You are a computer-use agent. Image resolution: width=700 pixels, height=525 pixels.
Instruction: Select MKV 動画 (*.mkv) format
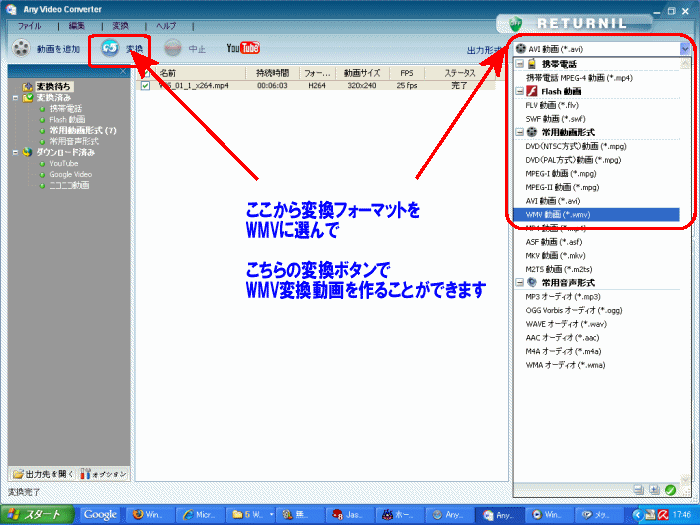pyautogui.click(x=555, y=255)
